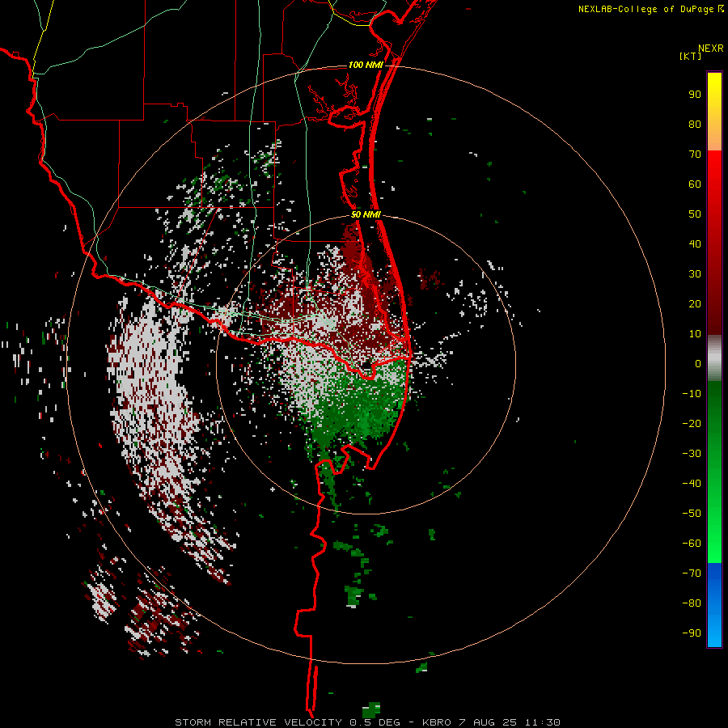Click the 90 value on the velocity scale

coord(695,95)
